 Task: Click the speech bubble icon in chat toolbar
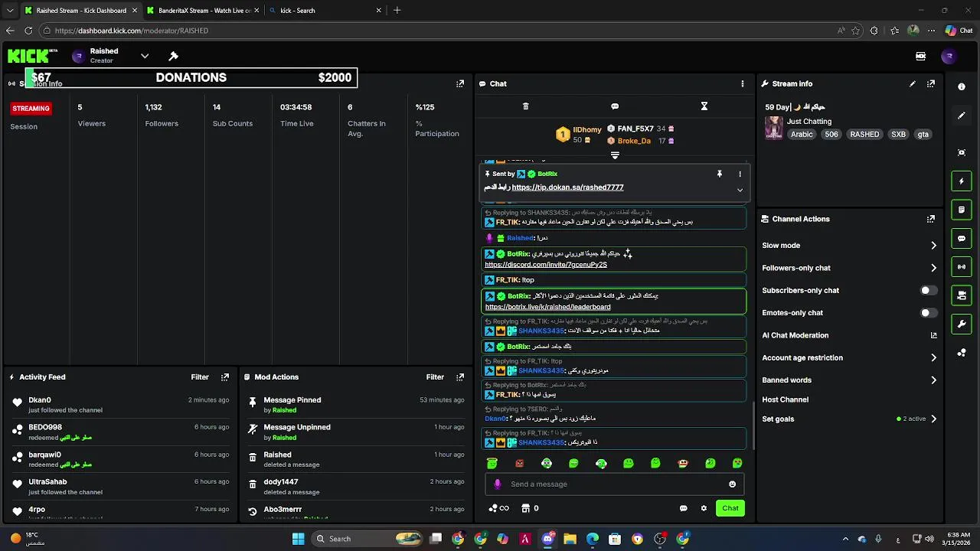click(615, 106)
